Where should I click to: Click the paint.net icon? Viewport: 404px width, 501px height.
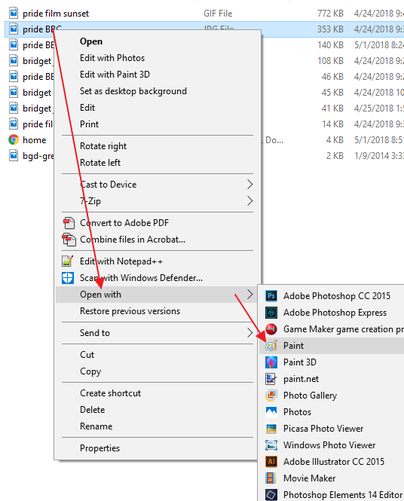pos(271,379)
